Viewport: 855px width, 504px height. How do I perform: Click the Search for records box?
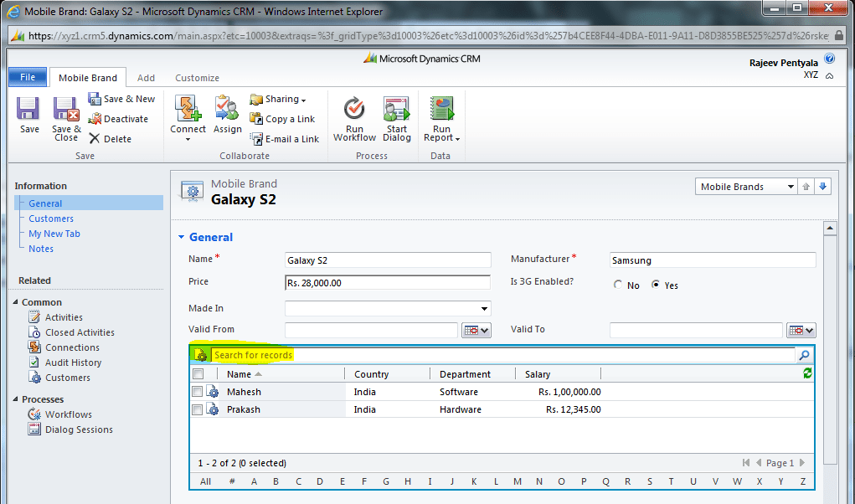point(502,355)
